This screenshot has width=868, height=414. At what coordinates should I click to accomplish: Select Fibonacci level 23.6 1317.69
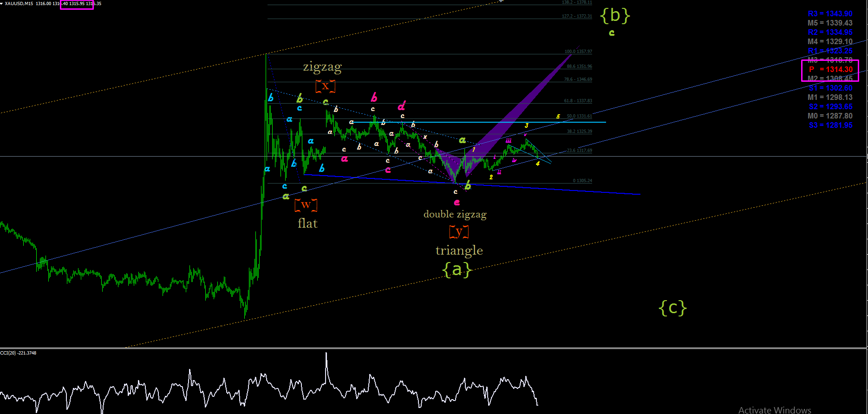[580, 151]
